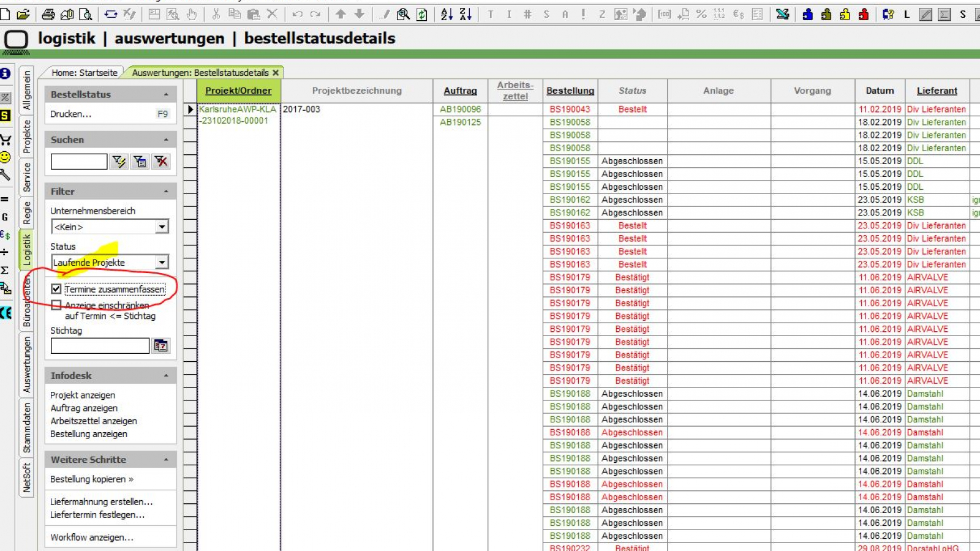Check the Anzeige einschränken option

coord(57,305)
